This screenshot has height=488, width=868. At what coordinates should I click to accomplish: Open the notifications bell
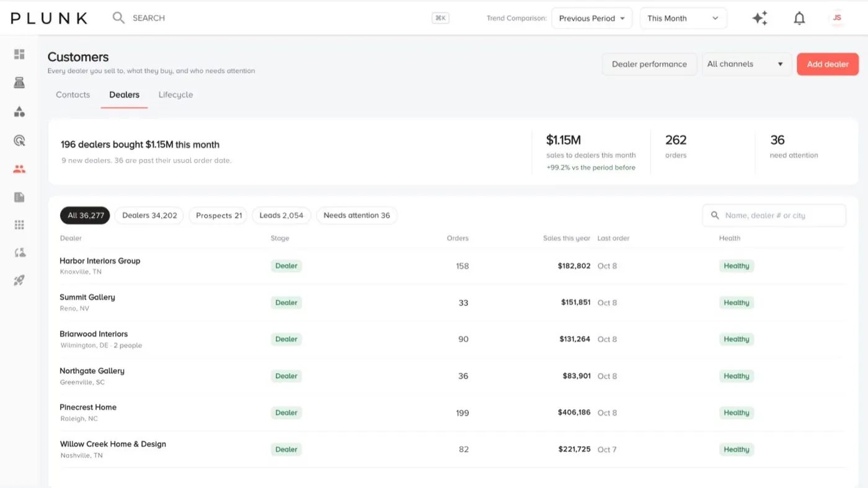[x=800, y=19]
